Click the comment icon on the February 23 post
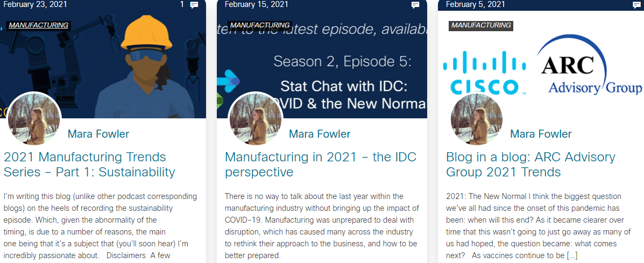 pyautogui.click(x=194, y=5)
